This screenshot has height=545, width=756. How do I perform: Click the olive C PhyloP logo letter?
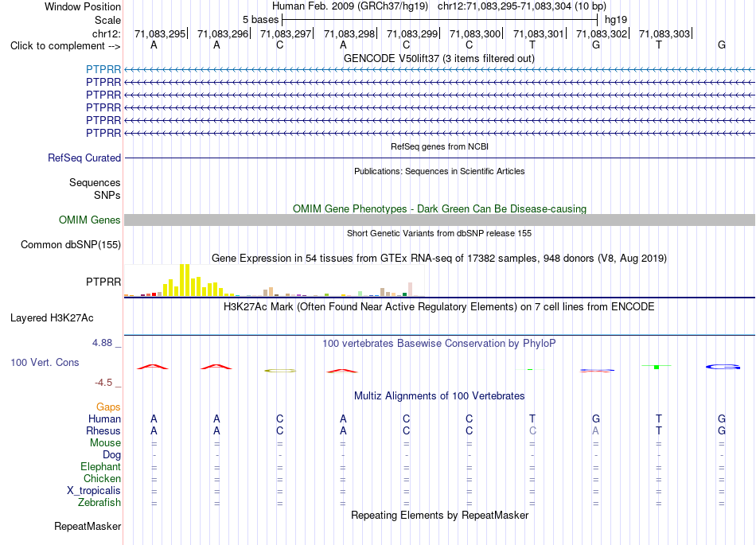pyautogui.click(x=280, y=371)
